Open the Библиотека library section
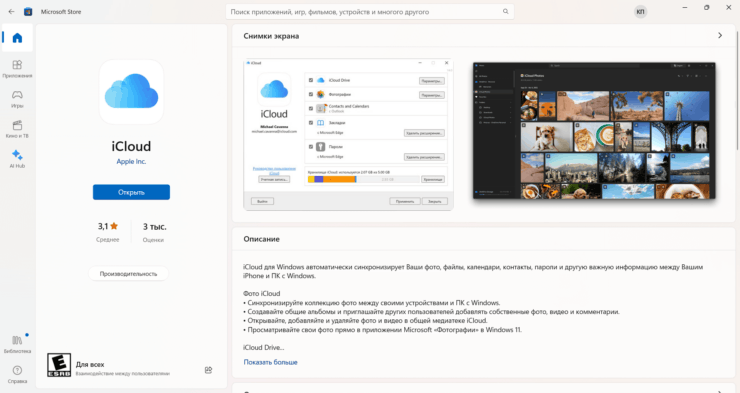The image size is (740, 393). [17, 344]
